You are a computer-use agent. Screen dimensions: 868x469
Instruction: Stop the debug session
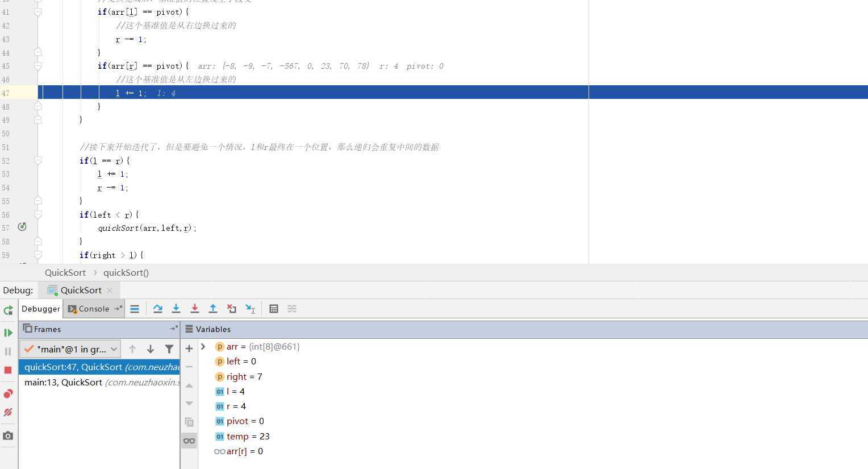8,370
